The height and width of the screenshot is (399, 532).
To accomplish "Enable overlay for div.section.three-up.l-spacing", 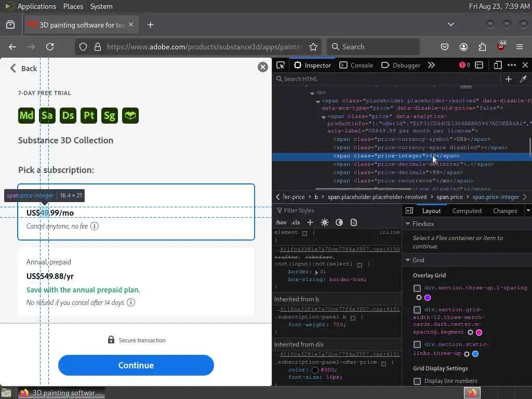I will 417,288.
